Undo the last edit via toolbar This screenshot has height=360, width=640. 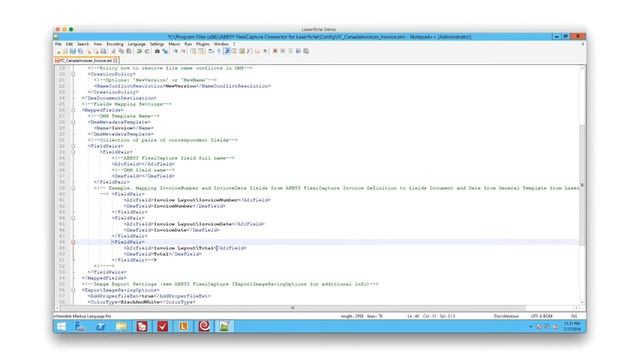(x=139, y=51)
